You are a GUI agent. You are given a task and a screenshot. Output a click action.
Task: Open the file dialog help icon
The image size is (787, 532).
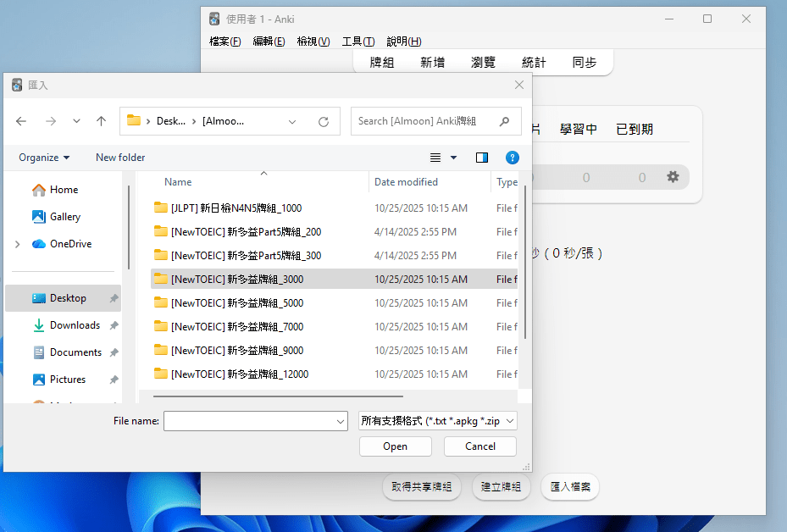coord(512,158)
